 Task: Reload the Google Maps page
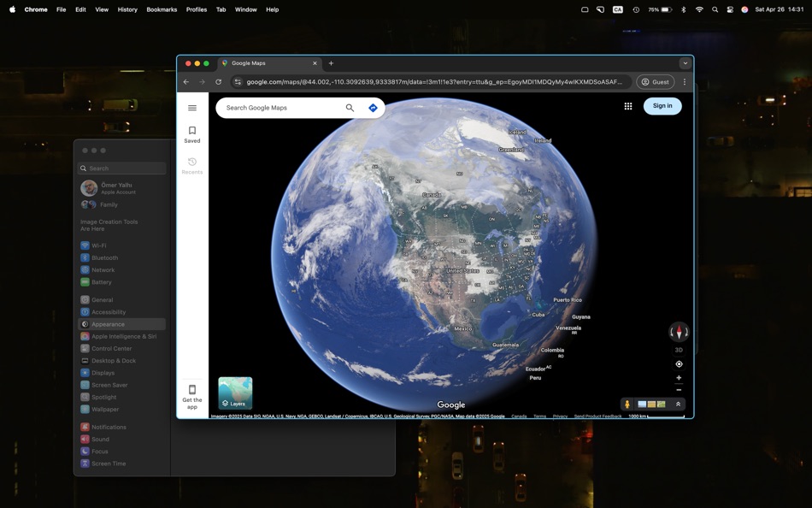[x=219, y=82]
